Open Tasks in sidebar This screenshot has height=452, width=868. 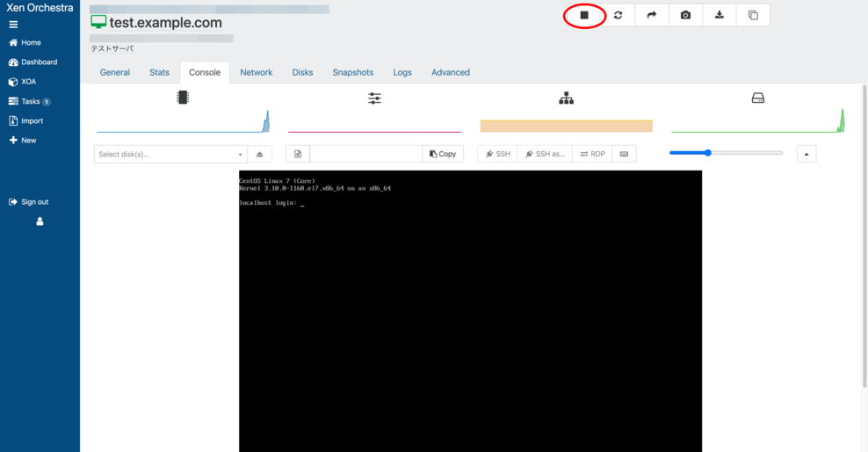(29, 101)
